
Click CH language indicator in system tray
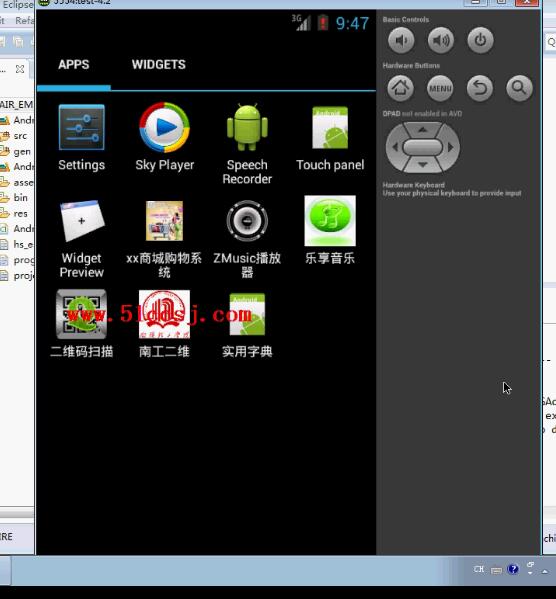coord(479,569)
